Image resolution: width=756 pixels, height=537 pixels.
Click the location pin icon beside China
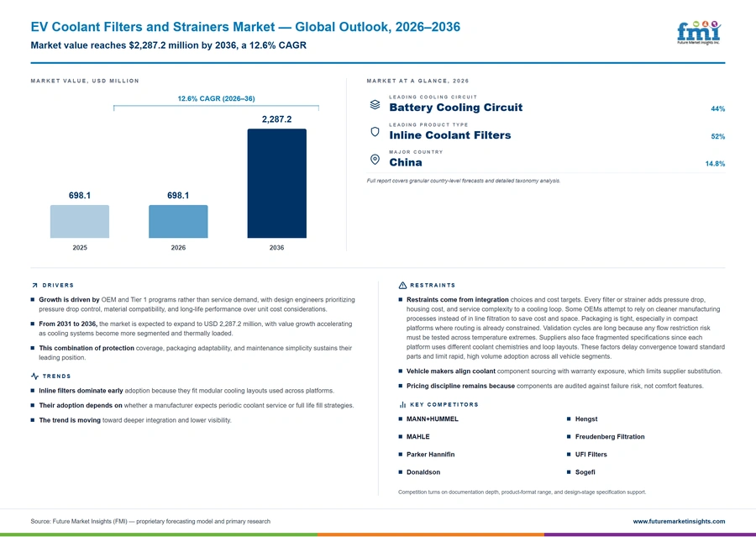(375, 159)
